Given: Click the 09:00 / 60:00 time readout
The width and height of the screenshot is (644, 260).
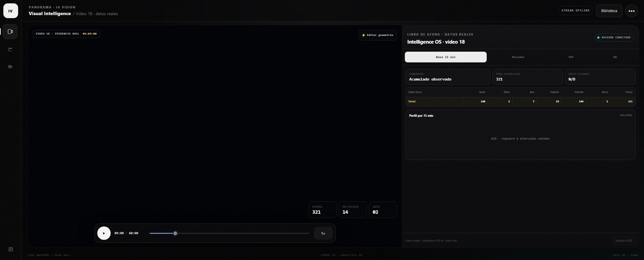Looking at the screenshot, I should pos(126,233).
